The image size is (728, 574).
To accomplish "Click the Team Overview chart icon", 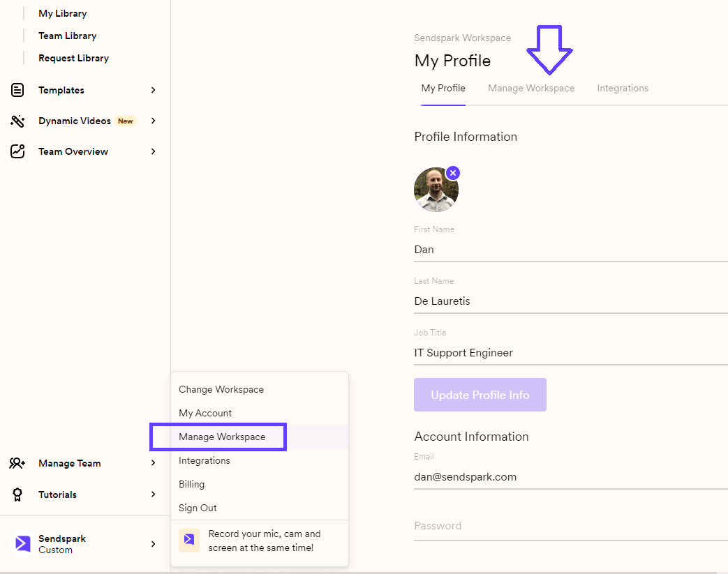I will click(17, 151).
